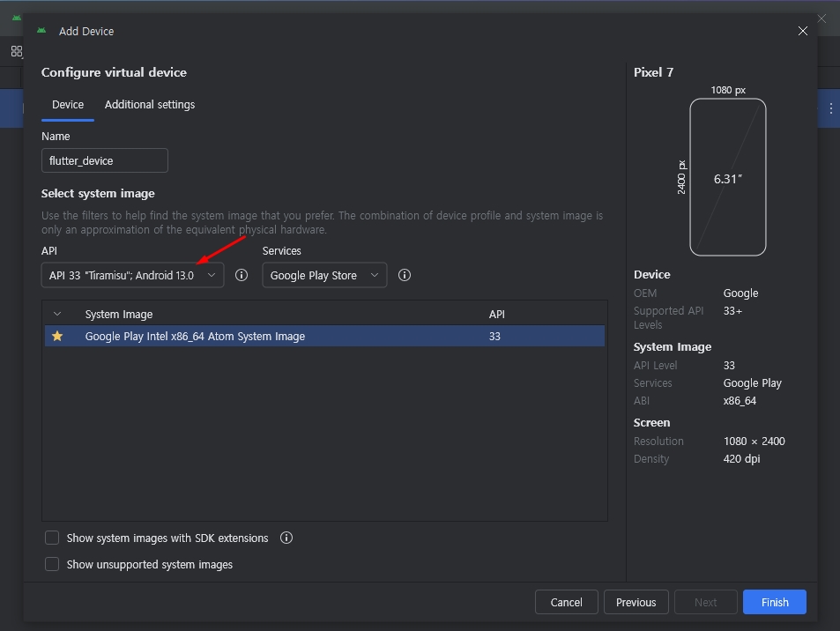Viewport: 840px width, 631px height.
Task: Click the vertical dots menu in background window
Action: point(831,108)
